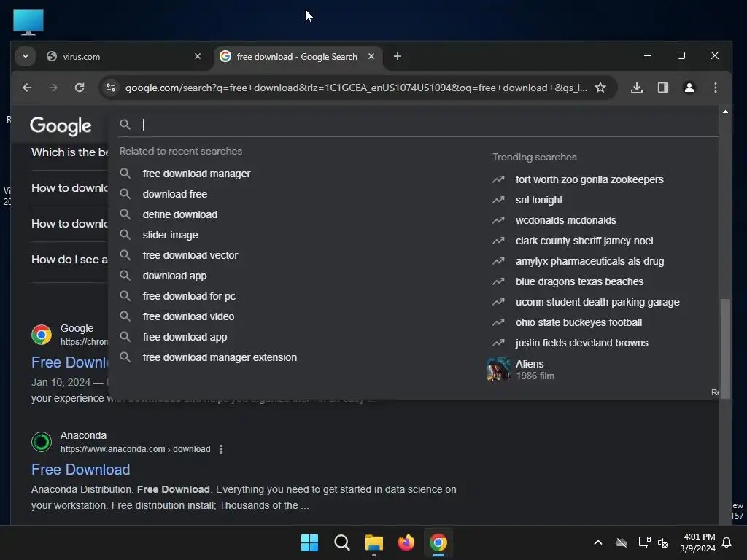Click the Chrome forward arrow button

pyautogui.click(x=53, y=87)
